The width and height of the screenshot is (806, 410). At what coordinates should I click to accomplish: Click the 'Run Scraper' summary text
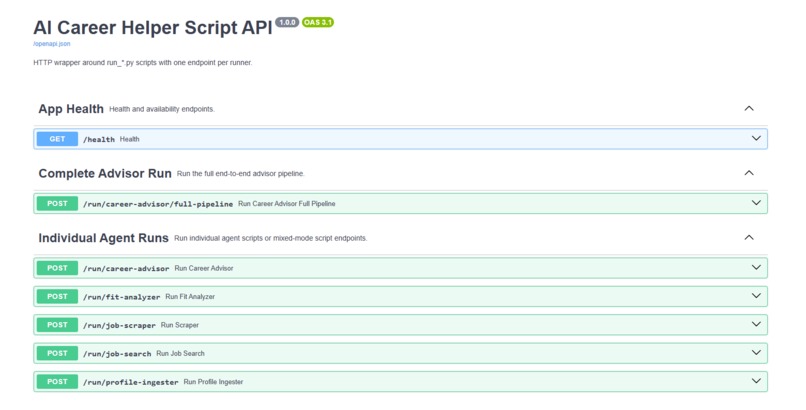pyautogui.click(x=180, y=325)
